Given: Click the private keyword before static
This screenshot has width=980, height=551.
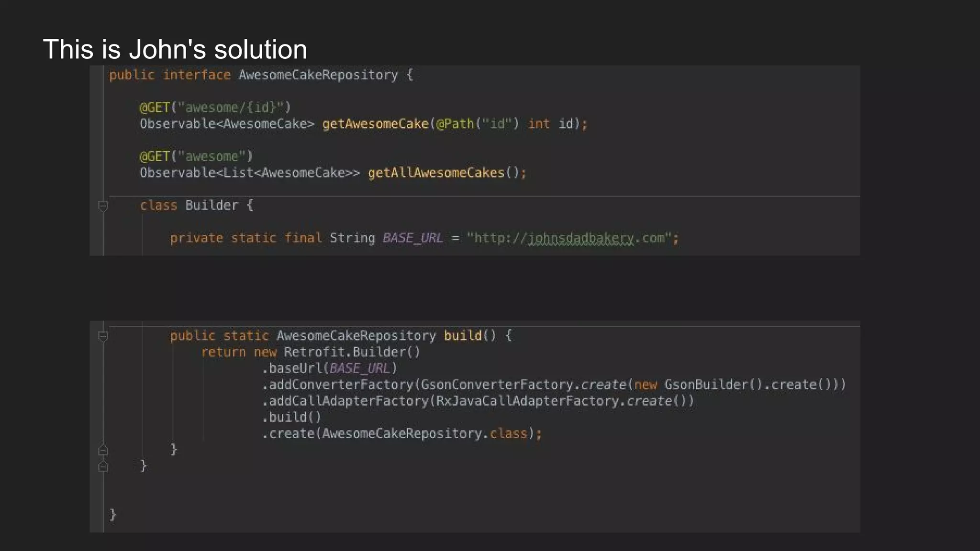Looking at the screenshot, I should [196, 238].
